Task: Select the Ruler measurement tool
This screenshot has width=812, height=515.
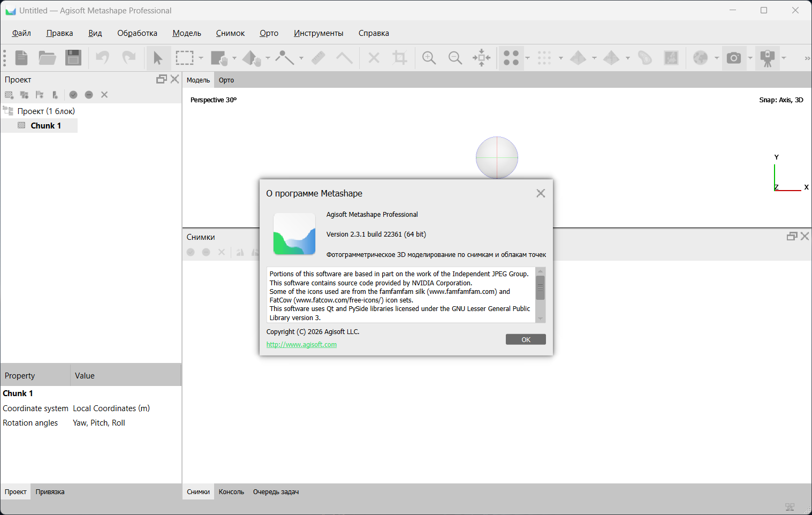Action: (318, 58)
